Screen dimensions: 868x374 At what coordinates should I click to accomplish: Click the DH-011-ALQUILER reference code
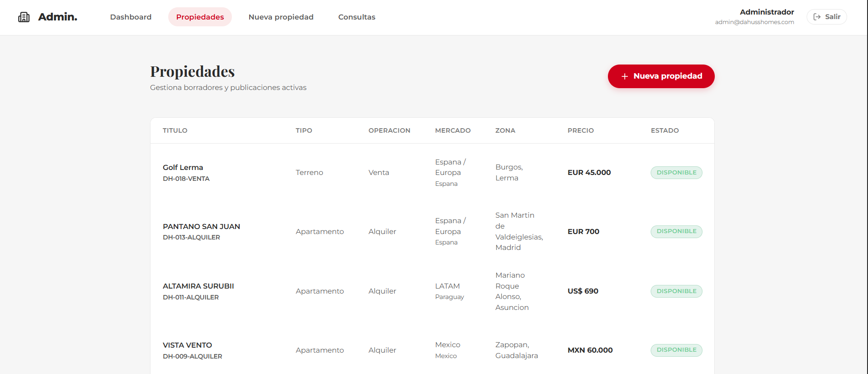pyautogui.click(x=191, y=297)
